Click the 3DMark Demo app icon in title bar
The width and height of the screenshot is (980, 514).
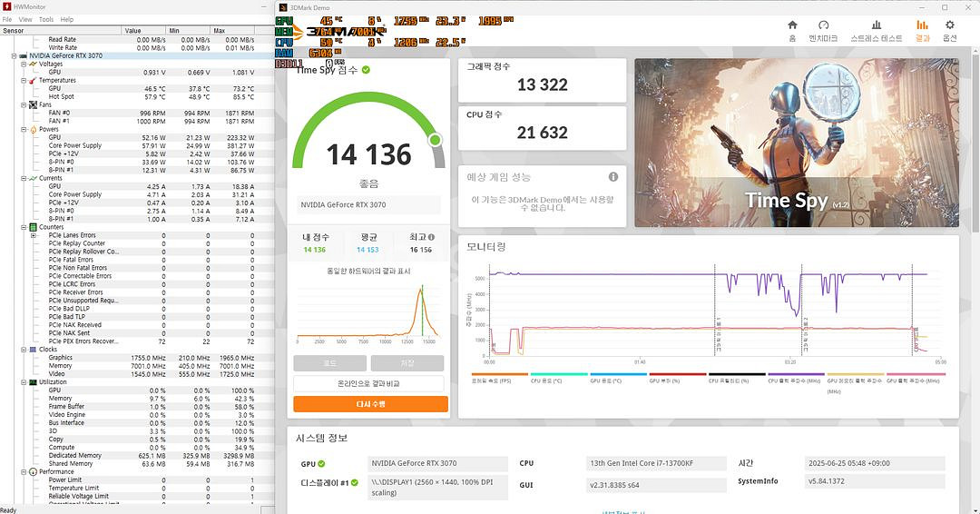point(283,7)
